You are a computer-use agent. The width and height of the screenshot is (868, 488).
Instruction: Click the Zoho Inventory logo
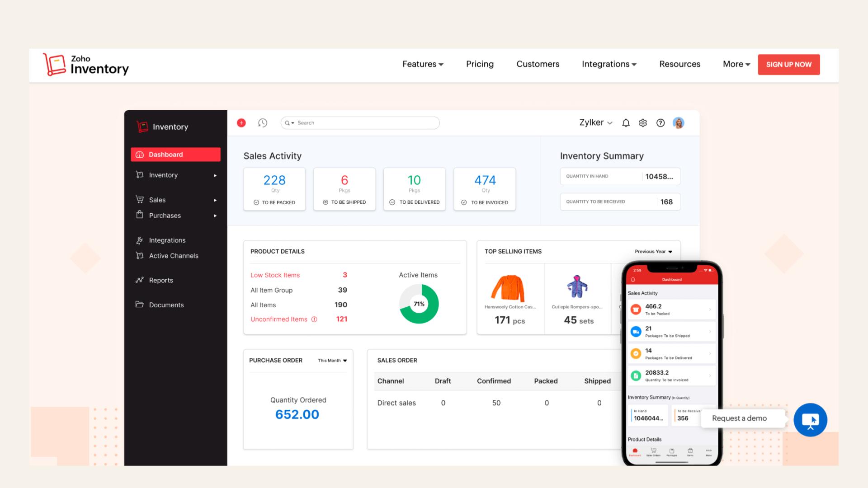click(86, 64)
